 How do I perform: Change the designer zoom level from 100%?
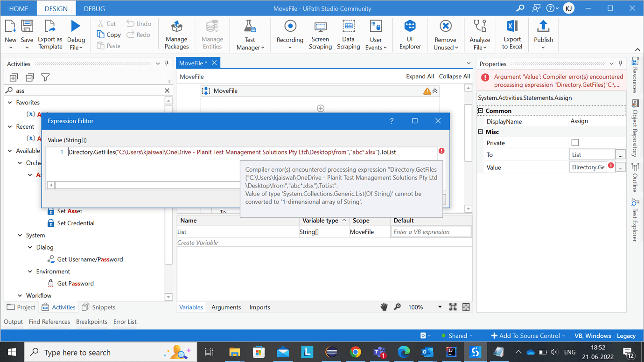[x=440, y=307]
